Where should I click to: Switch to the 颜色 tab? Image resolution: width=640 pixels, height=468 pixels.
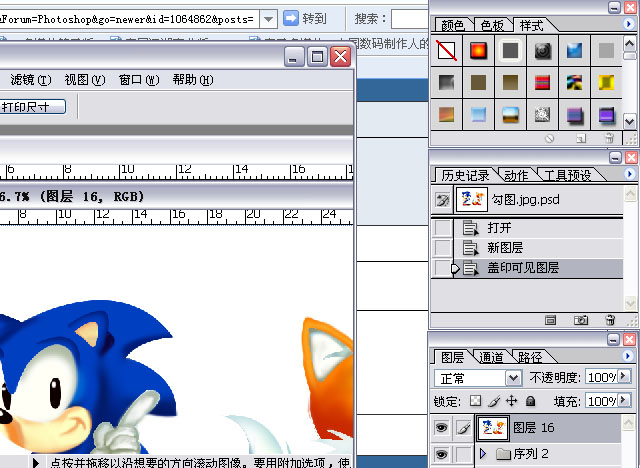click(453, 25)
